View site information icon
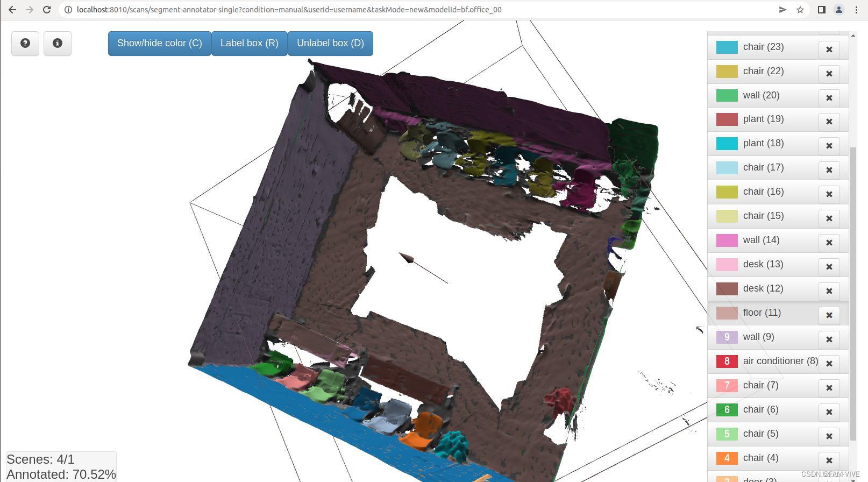The height and width of the screenshot is (482, 868). point(68,10)
